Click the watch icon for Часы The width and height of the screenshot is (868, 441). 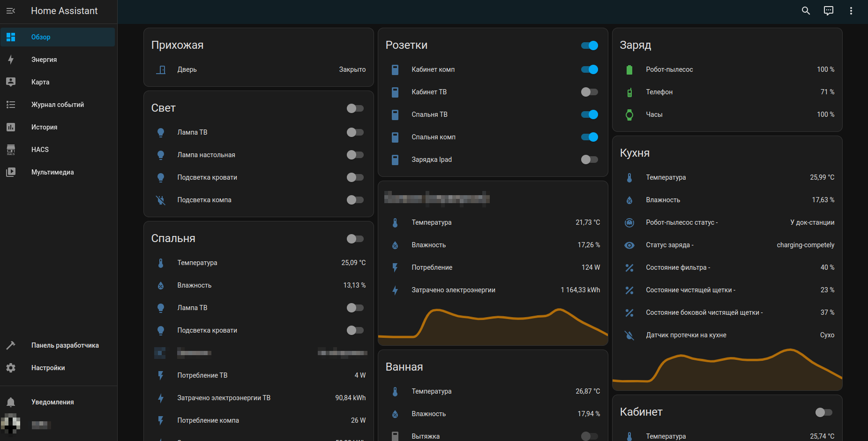click(629, 114)
